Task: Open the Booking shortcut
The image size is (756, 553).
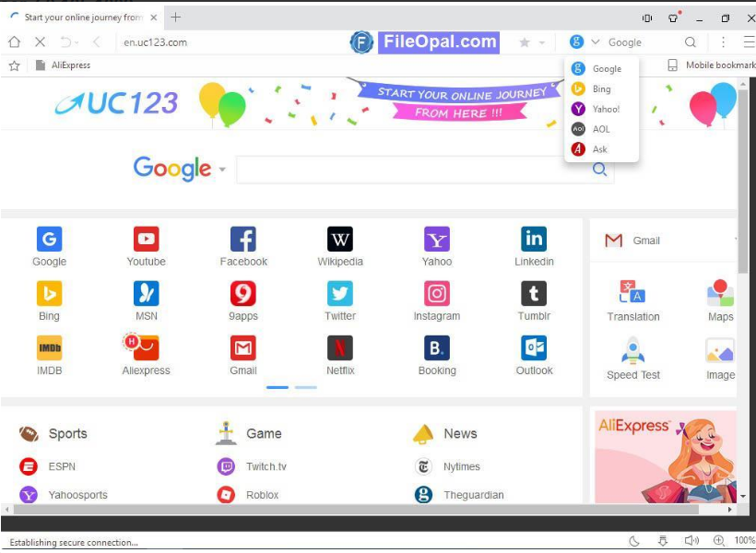Action: coord(437,356)
